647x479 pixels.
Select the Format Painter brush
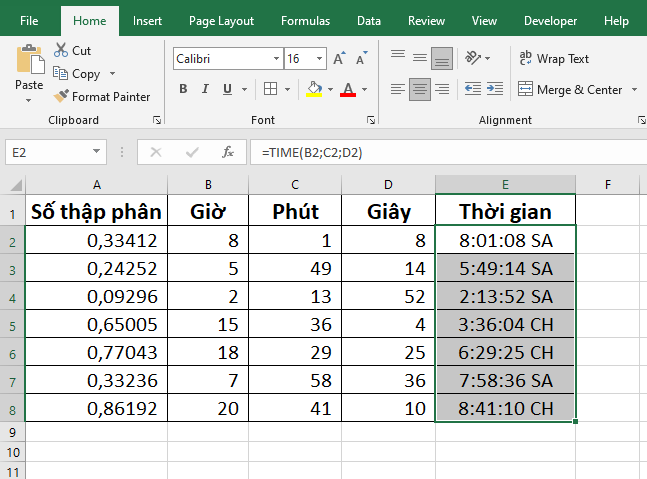pos(62,97)
